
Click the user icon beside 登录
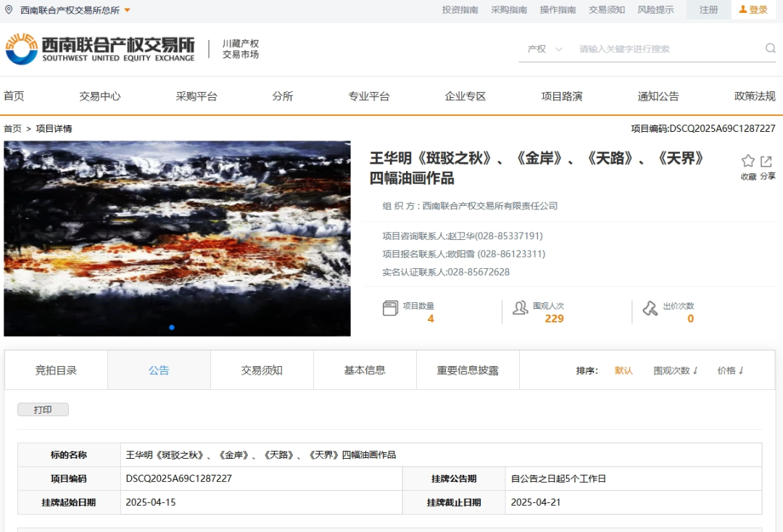pos(743,9)
